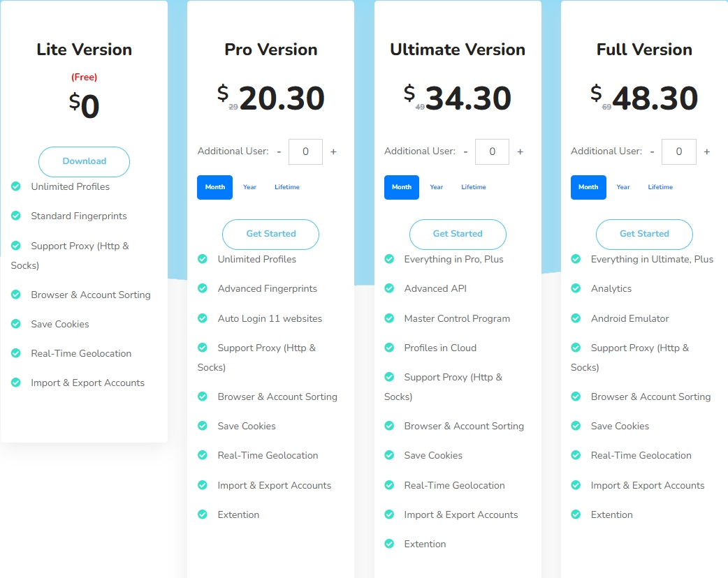Click Get Started under Full Version
728x578 pixels.
pyautogui.click(x=644, y=234)
